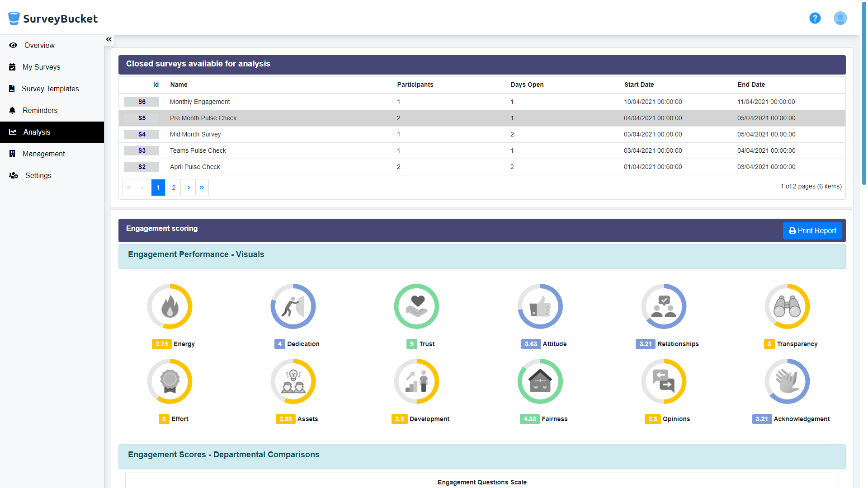
Task: Select page 2 in pagination
Action: [x=174, y=188]
